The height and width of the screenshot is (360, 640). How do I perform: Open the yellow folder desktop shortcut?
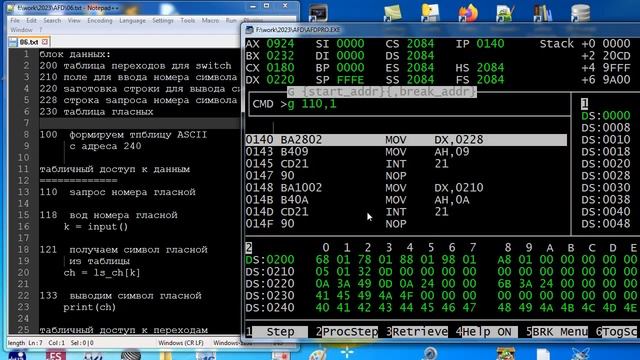430,13
